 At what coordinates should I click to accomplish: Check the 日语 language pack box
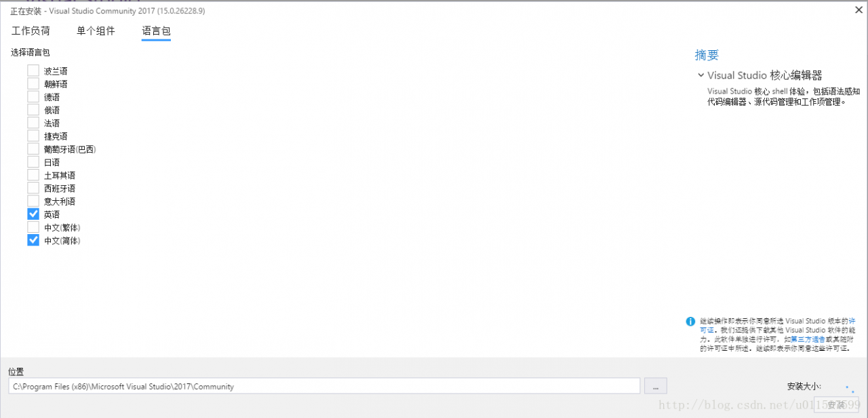coord(33,162)
